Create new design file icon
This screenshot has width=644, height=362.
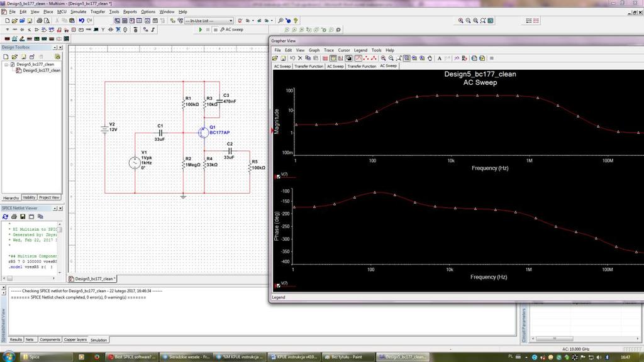point(7,21)
